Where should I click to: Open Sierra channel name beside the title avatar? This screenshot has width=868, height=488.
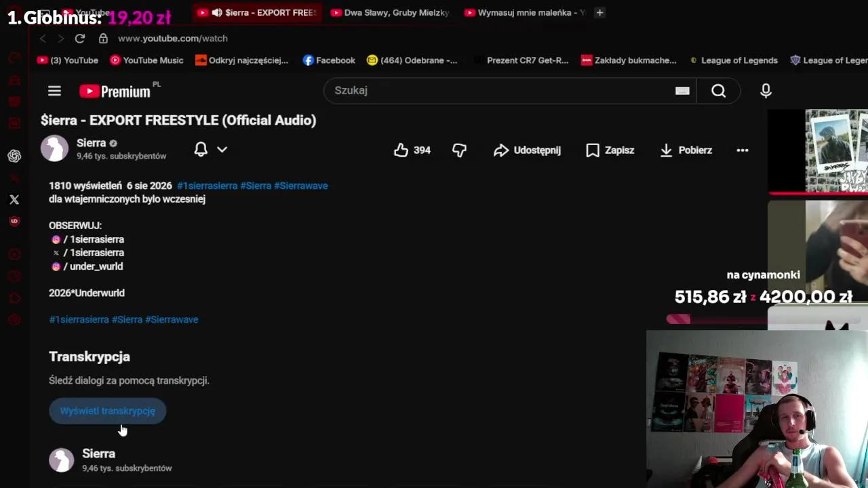[x=92, y=143]
